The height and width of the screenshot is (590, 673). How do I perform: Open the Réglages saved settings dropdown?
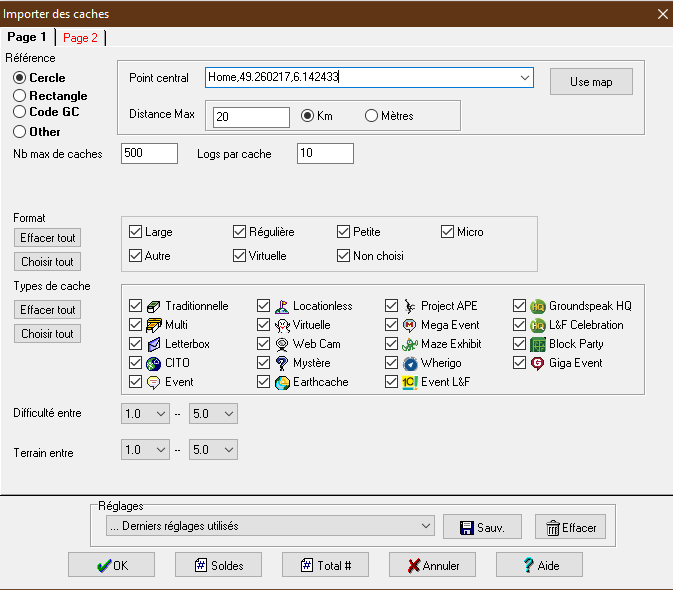[424, 525]
